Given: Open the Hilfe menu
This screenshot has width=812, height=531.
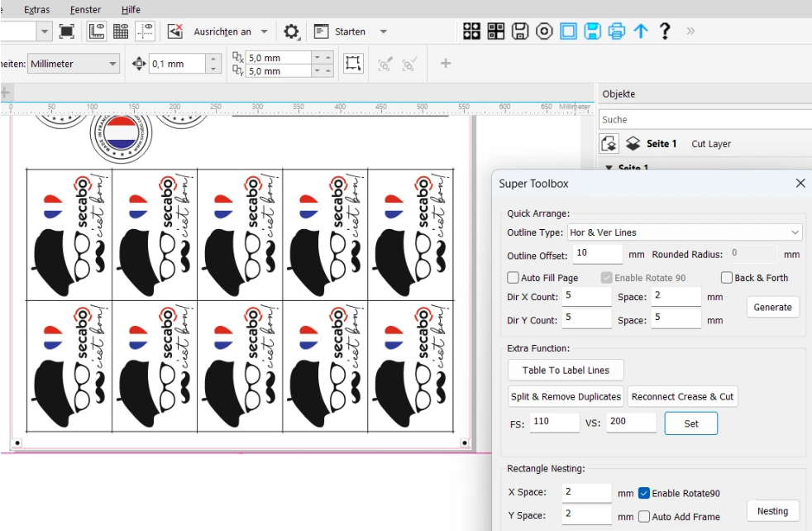Looking at the screenshot, I should pyautogui.click(x=131, y=9).
